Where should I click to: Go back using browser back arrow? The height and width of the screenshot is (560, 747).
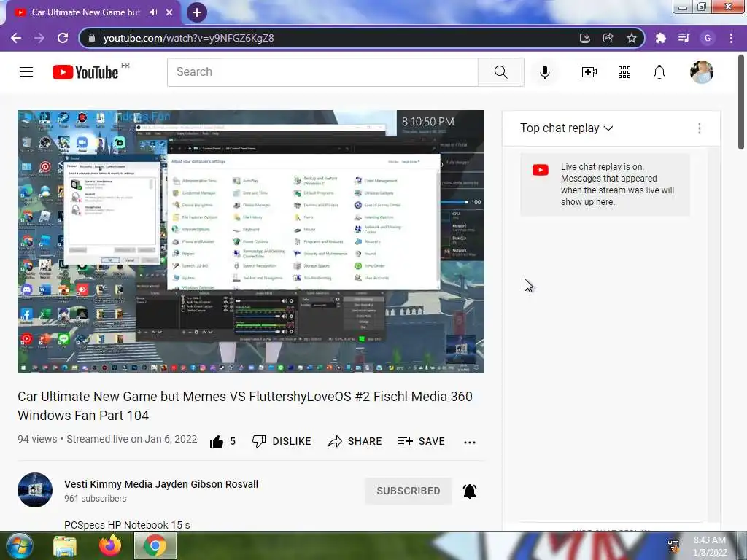(x=16, y=38)
